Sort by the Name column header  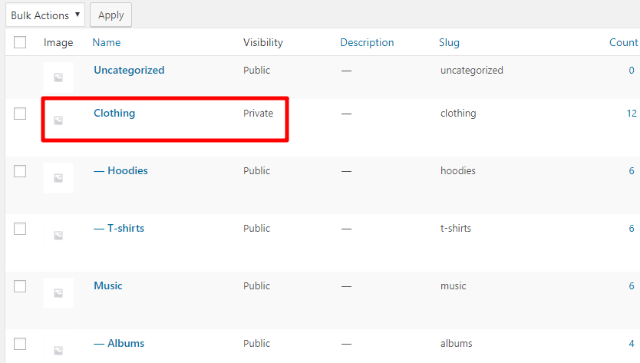tap(107, 42)
